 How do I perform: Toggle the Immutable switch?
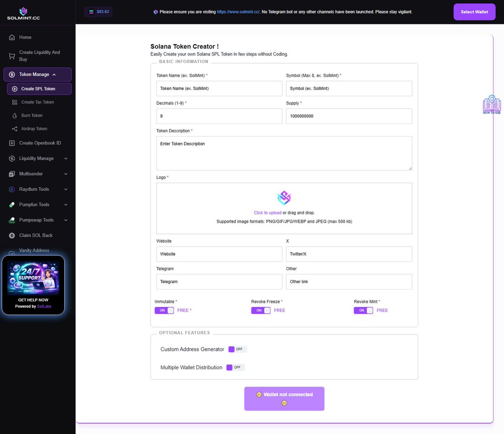[164, 310]
